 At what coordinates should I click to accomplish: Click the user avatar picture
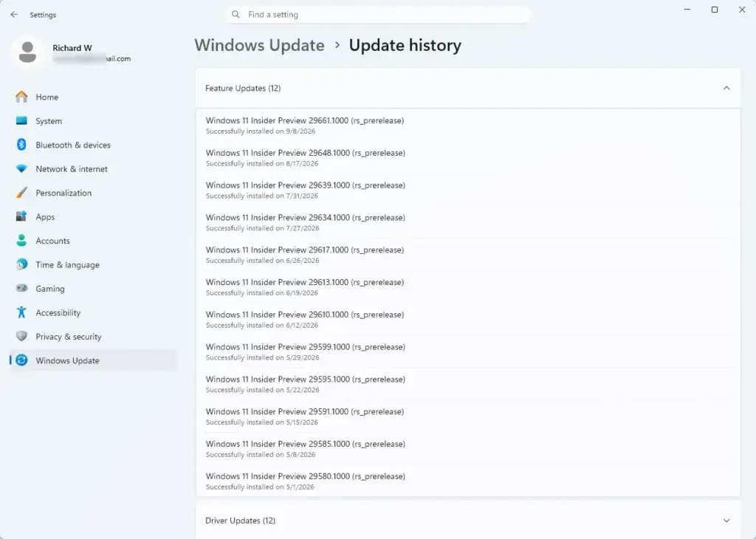(27, 52)
